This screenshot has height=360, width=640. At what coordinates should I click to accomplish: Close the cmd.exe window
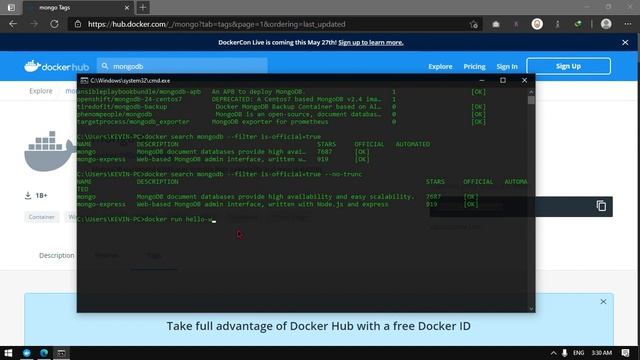524,80
